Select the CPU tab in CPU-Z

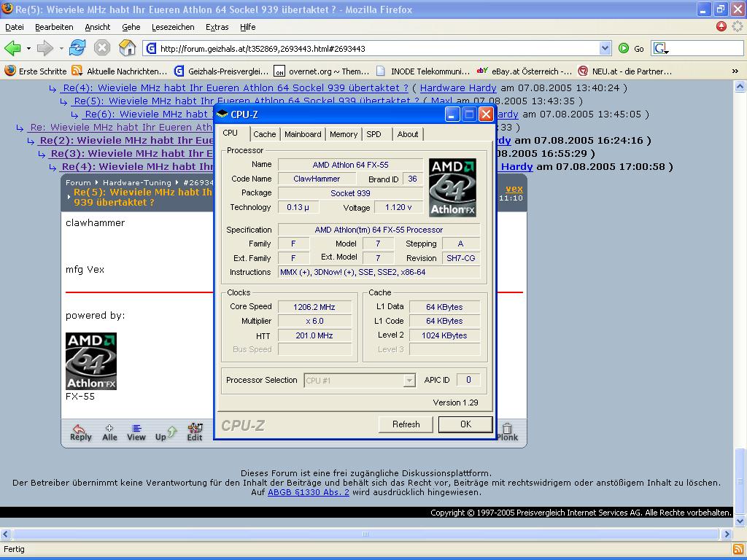[230, 133]
